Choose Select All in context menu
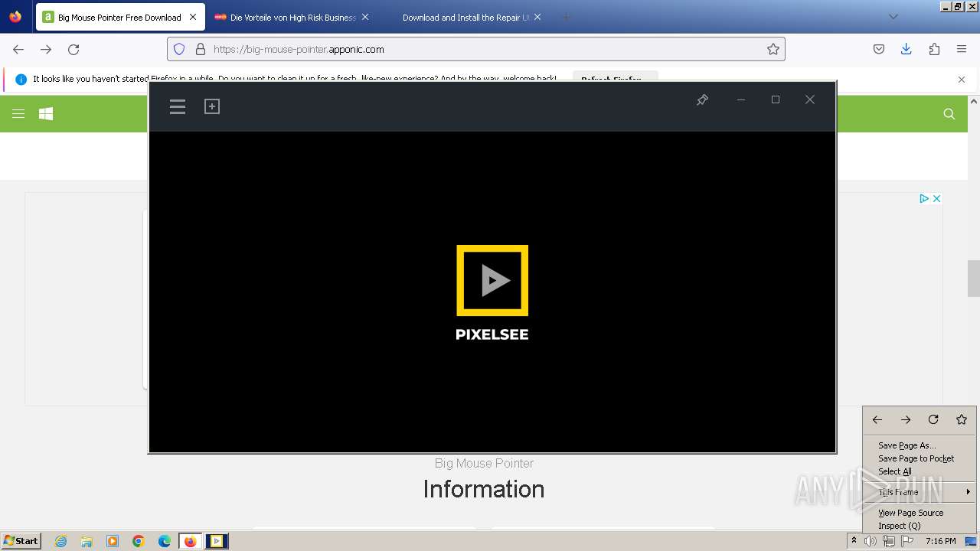The height and width of the screenshot is (551, 980). pyautogui.click(x=919, y=471)
